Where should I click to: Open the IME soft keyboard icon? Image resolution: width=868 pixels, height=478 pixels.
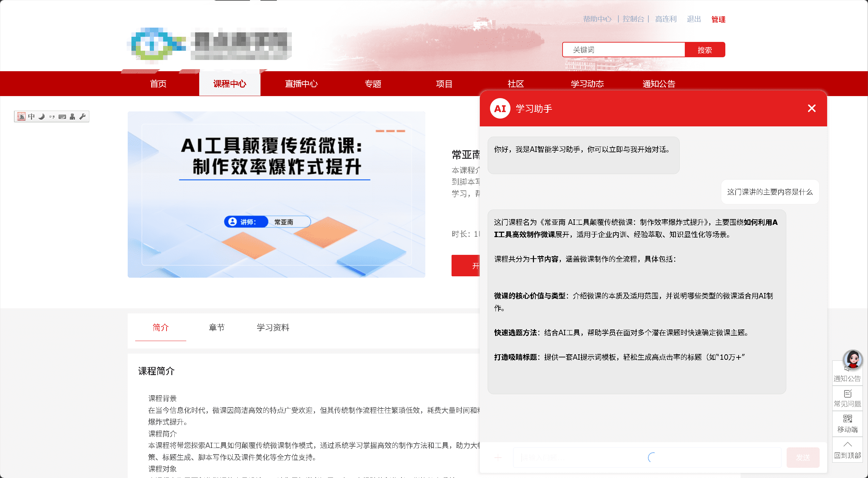(62, 117)
